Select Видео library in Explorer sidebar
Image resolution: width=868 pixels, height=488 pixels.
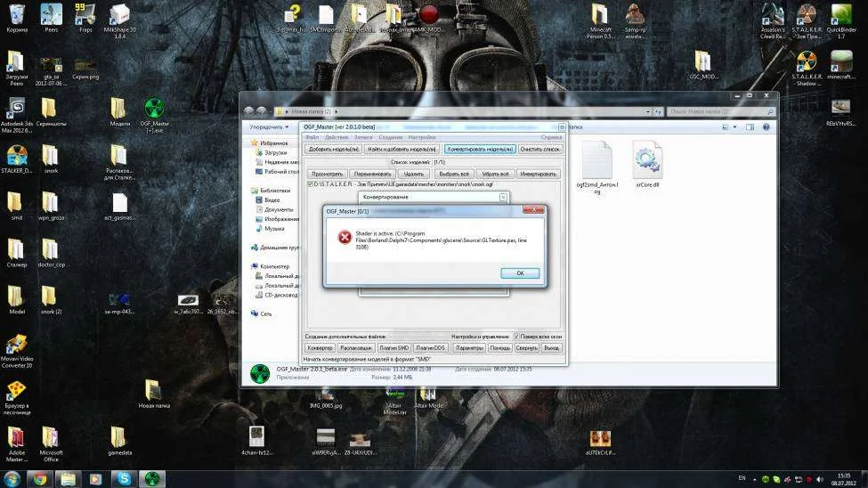point(268,200)
